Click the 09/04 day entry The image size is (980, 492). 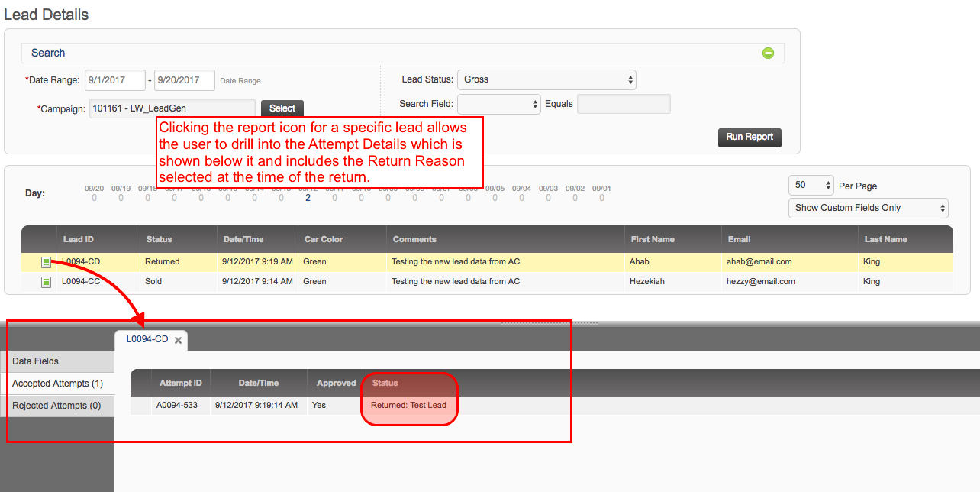[x=521, y=193]
